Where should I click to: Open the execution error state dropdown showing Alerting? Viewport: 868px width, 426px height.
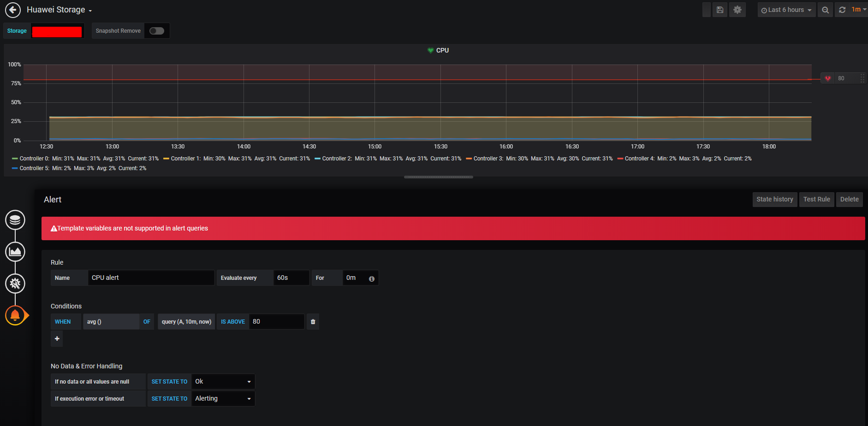[x=223, y=398]
